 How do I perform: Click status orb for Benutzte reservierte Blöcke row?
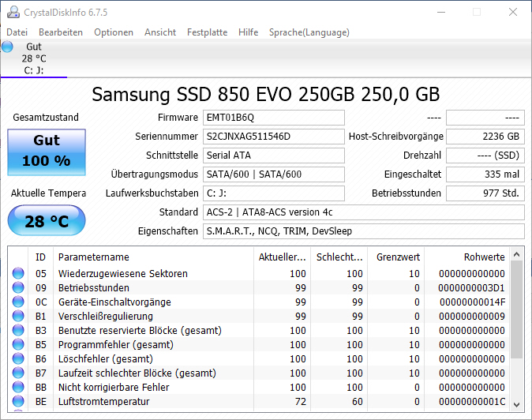(x=18, y=331)
